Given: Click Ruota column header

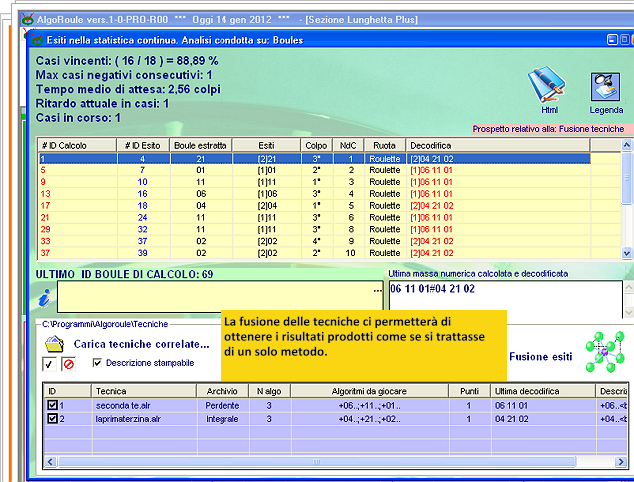Looking at the screenshot, I should 385,145.
